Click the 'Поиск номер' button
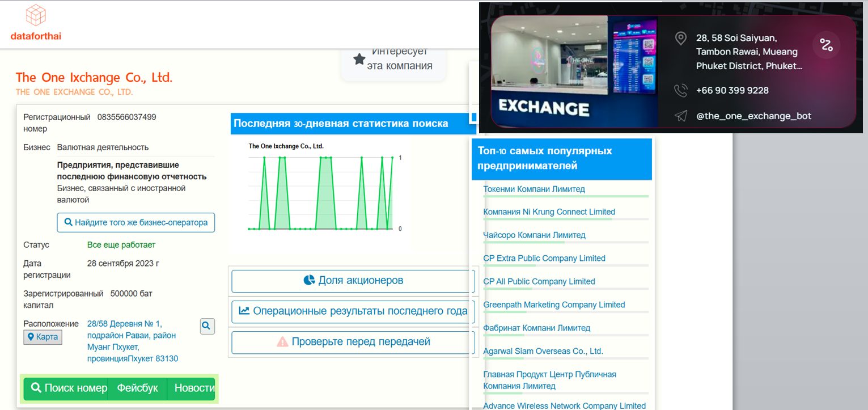The width and height of the screenshot is (868, 410). pos(66,388)
